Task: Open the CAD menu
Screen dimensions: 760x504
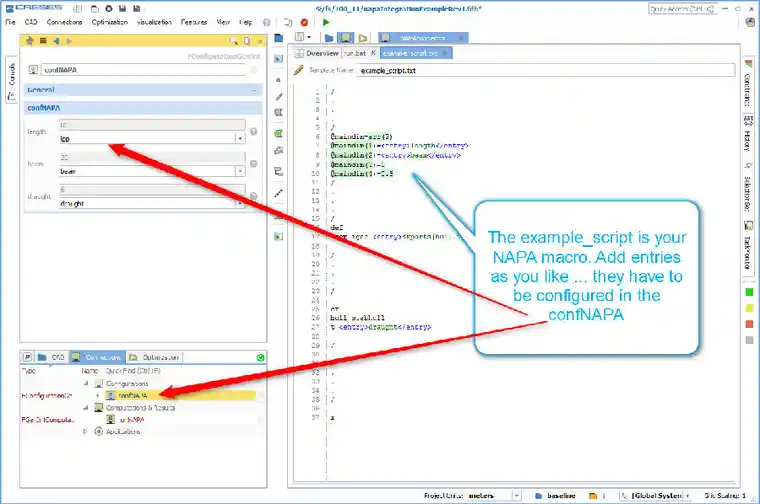Action: coord(31,22)
